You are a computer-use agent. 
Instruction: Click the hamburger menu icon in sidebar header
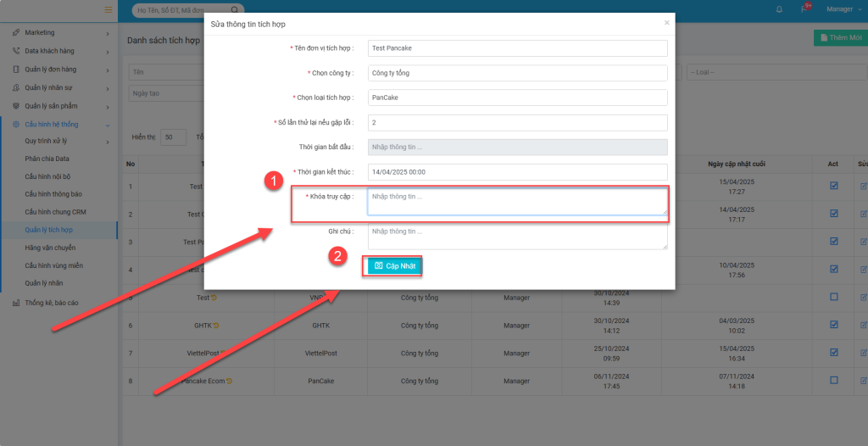[108, 9]
